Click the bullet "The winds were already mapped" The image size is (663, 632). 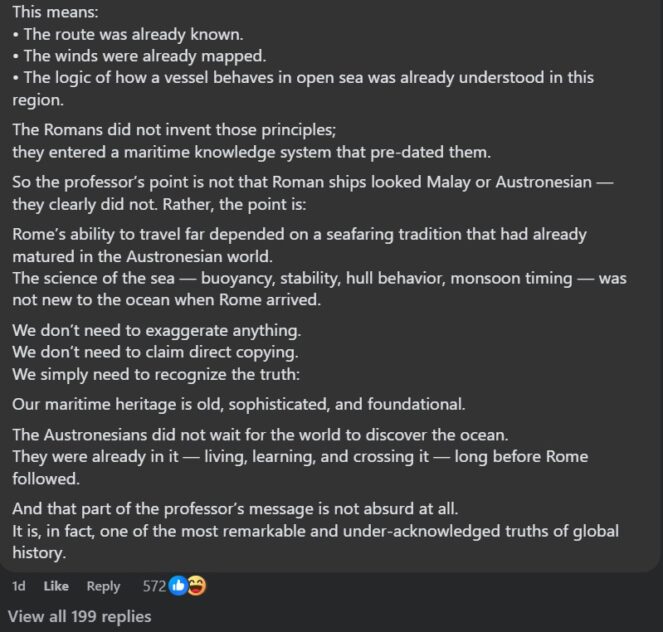(138, 57)
